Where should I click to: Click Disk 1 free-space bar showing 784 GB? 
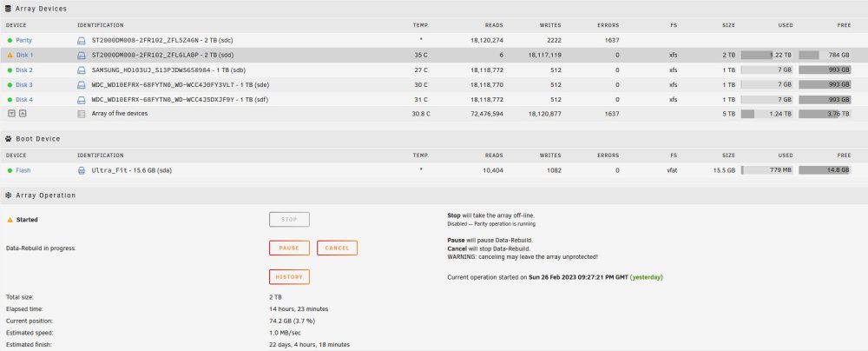click(x=825, y=55)
